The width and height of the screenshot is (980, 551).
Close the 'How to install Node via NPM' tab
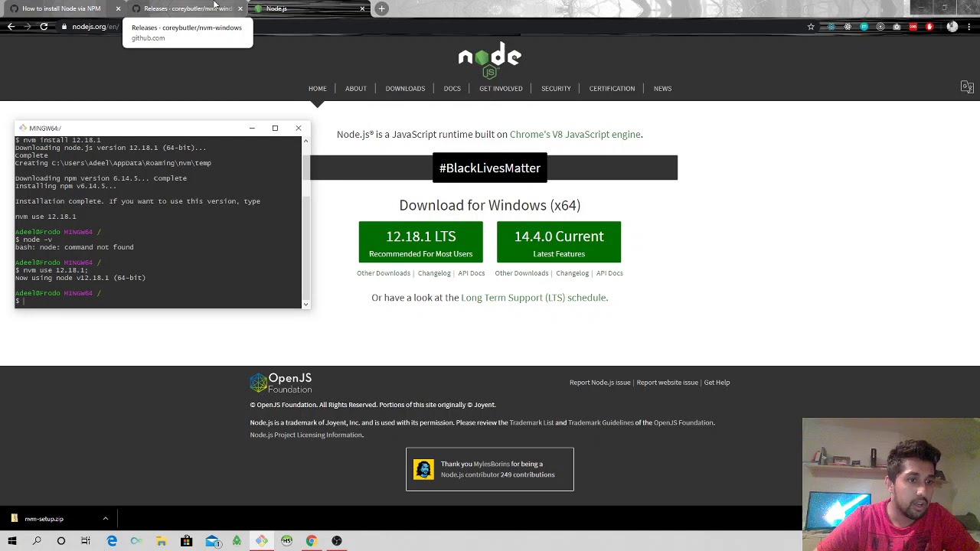point(118,8)
